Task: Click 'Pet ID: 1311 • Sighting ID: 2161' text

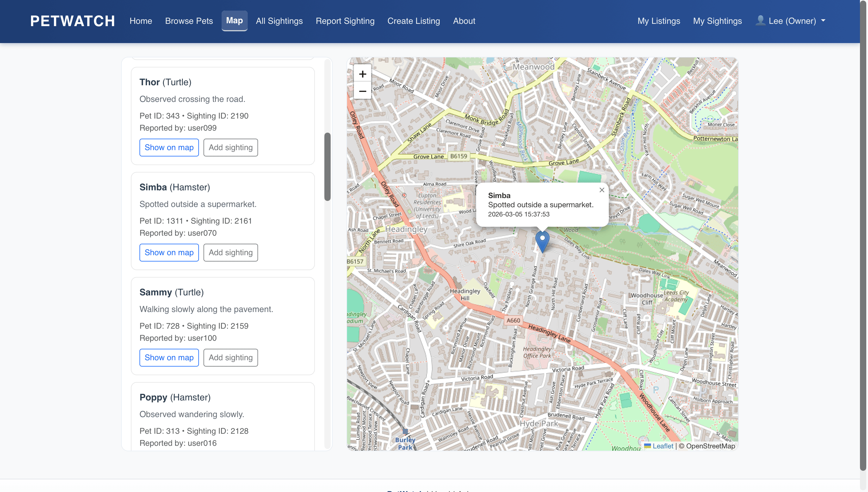Action: (196, 221)
